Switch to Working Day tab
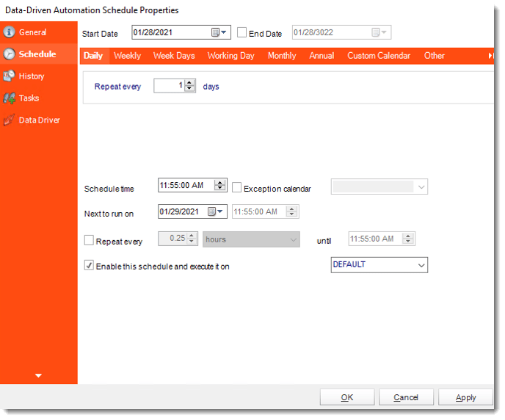505x420 pixels. click(x=231, y=56)
